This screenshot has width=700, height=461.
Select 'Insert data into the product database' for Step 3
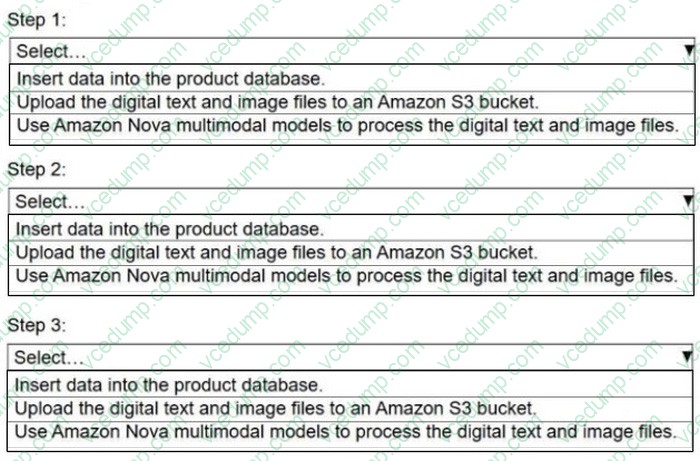(x=170, y=383)
